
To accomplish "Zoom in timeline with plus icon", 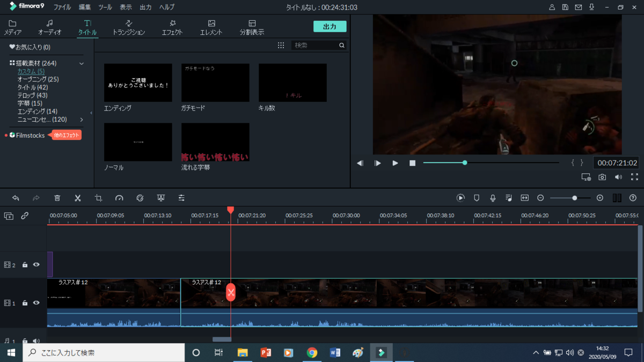I will pyautogui.click(x=600, y=198).
